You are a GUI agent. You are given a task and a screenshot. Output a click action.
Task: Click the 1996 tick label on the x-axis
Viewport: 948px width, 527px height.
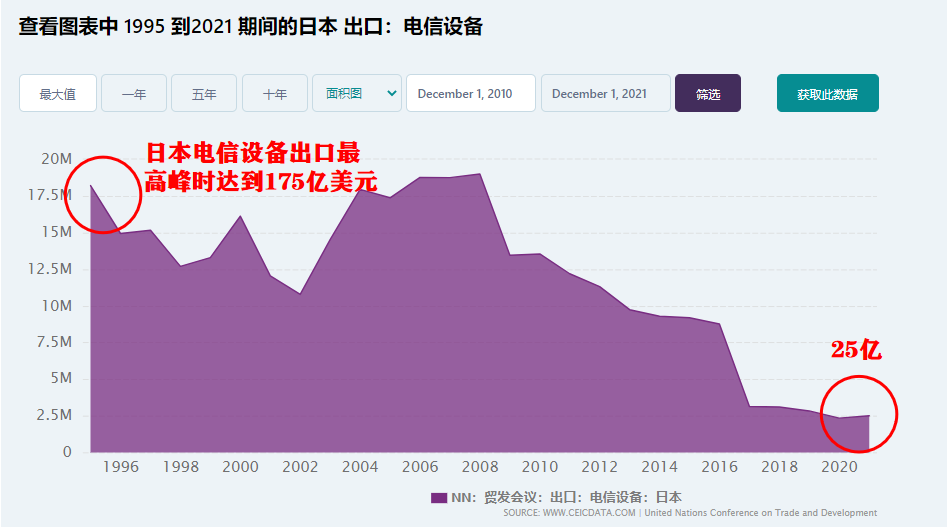tap(120, 467)
